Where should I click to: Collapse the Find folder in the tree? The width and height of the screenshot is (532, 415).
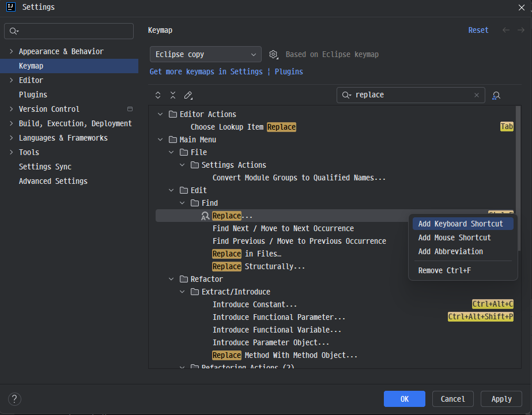point(182,203)
